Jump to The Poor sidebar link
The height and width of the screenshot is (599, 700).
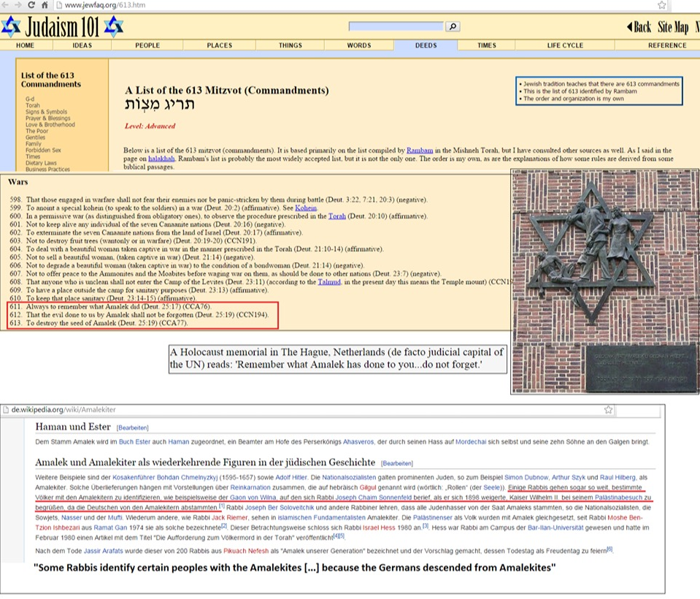click(x=36, y=131)
